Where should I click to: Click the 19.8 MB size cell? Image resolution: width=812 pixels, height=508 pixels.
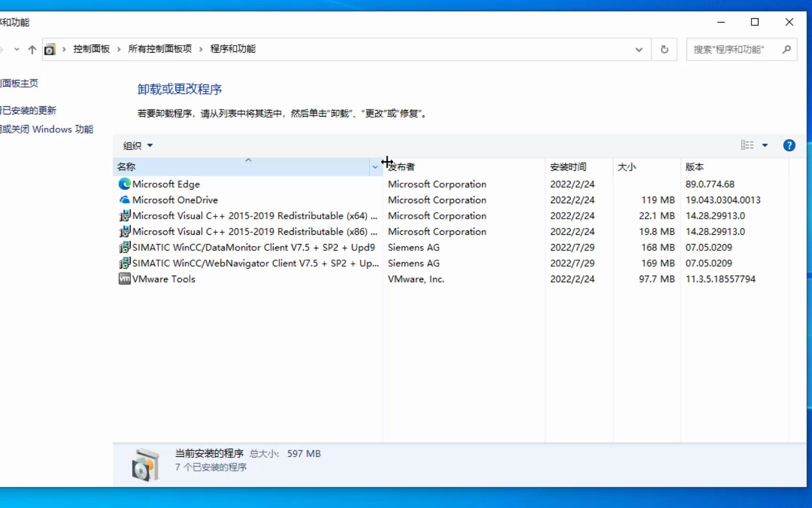656,231
